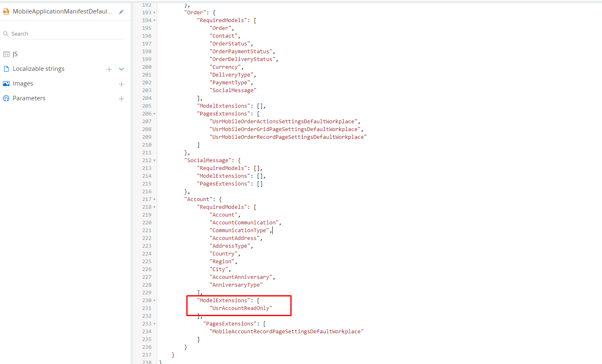
Task: Collapse ModelExtensions fold arrow at line 230
Action: tap(154, 301)
